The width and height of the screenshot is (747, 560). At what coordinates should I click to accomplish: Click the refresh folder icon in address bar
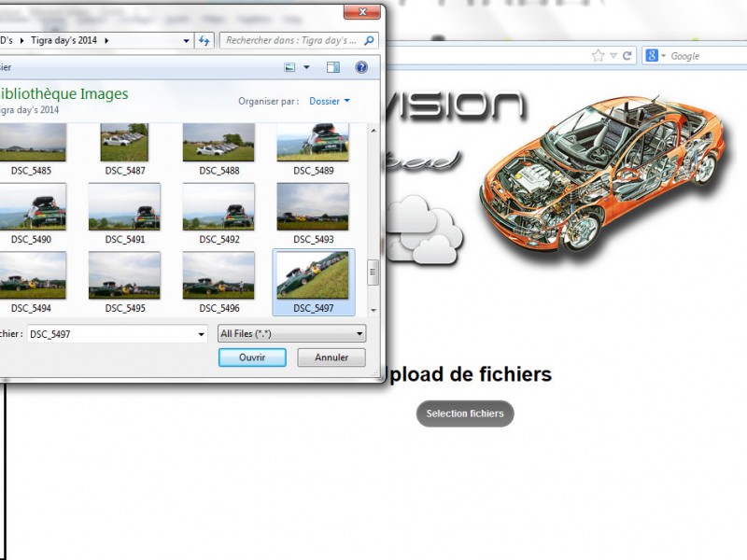[x=204, y=40]
